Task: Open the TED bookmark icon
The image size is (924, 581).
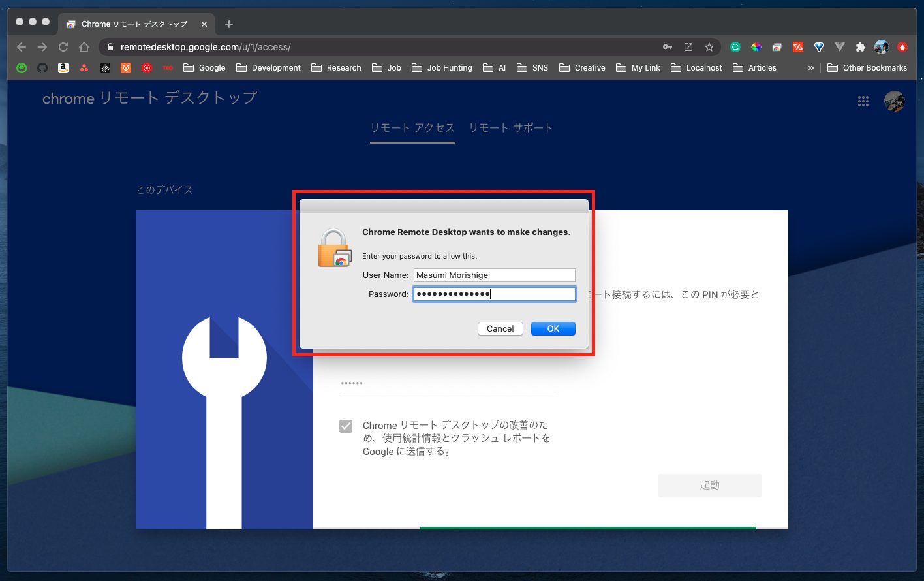Action: pyautogui.click(x=168, y=67)
